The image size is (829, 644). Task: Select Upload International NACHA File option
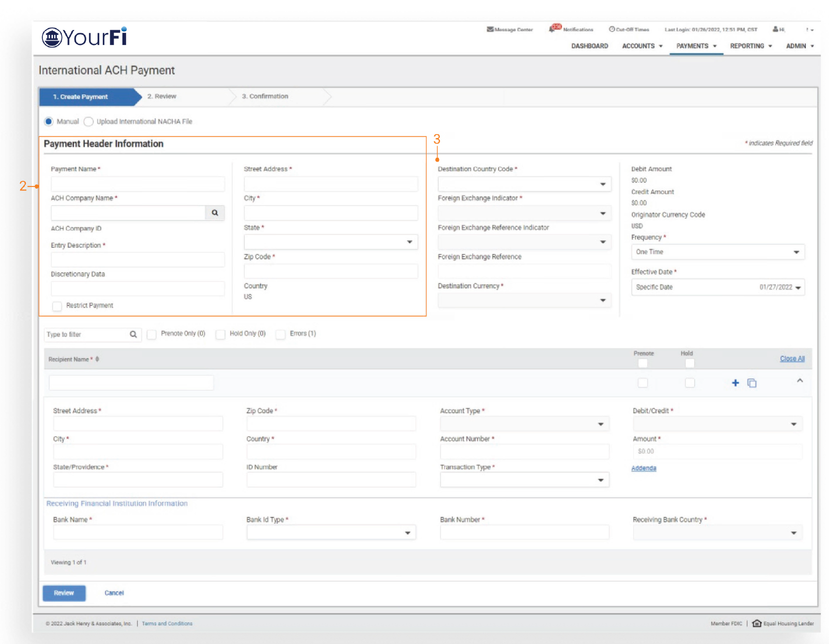coord(89,121)
